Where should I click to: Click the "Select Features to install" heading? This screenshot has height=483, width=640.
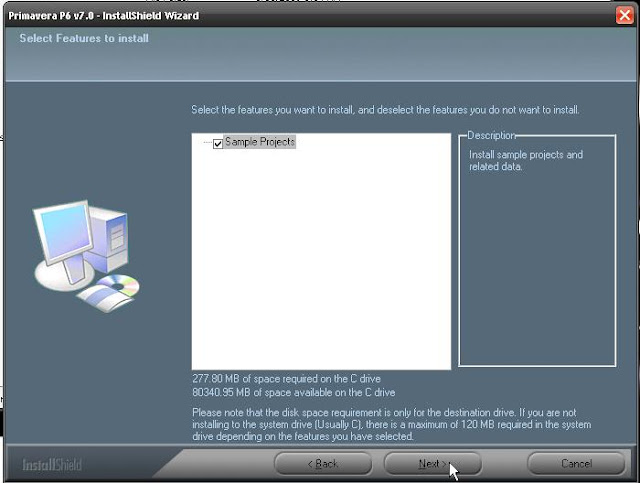click(x=84, y=38)
